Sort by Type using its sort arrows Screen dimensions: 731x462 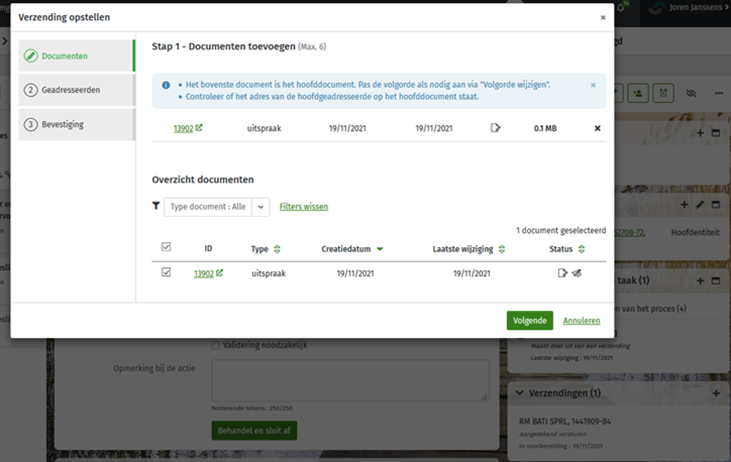[x=277, y=249]
